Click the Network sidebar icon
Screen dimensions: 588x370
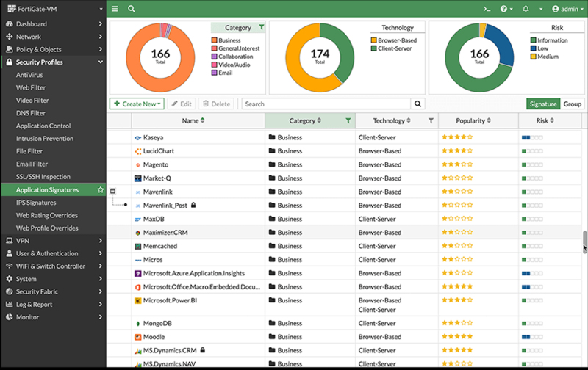10,37
